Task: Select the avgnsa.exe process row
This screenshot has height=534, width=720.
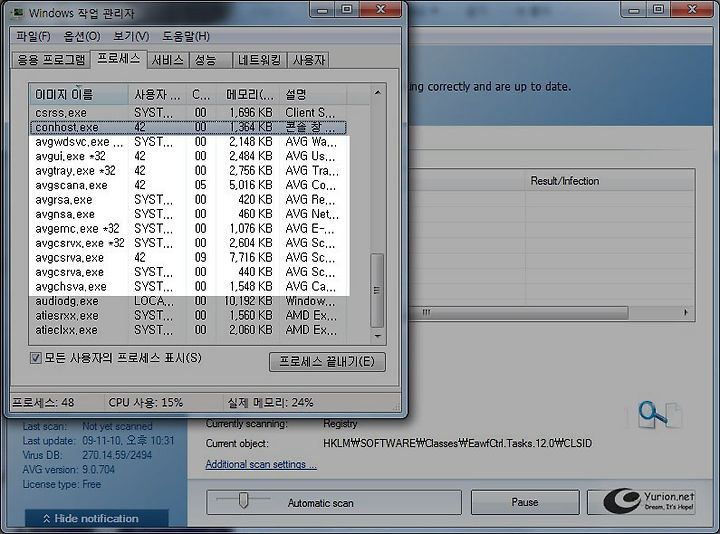Action: tap(188, 214)
